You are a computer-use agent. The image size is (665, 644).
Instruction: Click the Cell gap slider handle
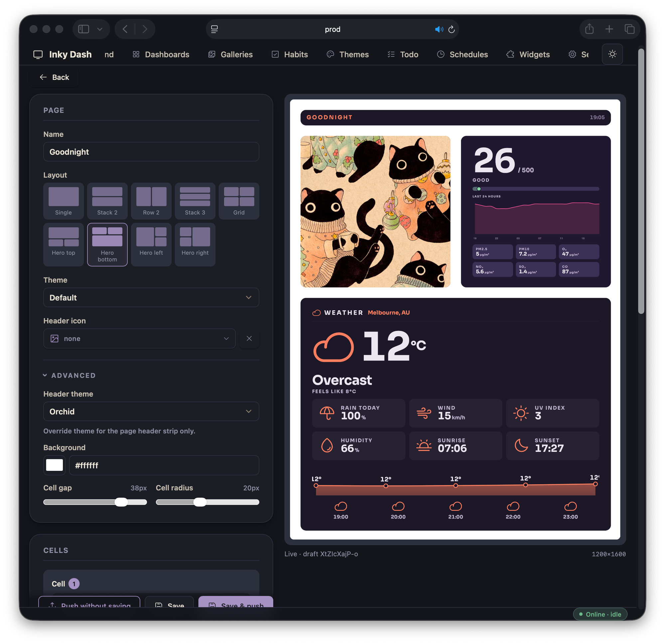(121, 502)
